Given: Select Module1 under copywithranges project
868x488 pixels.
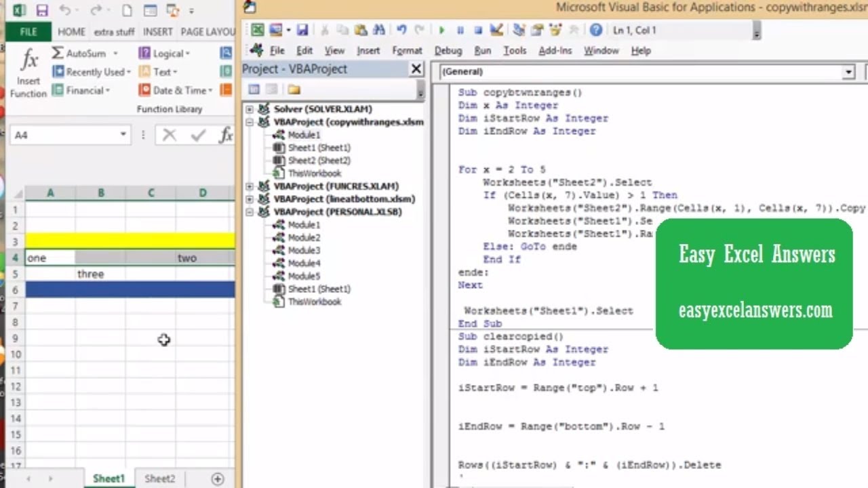Looking at the screenshot, I should pos(303,135).
